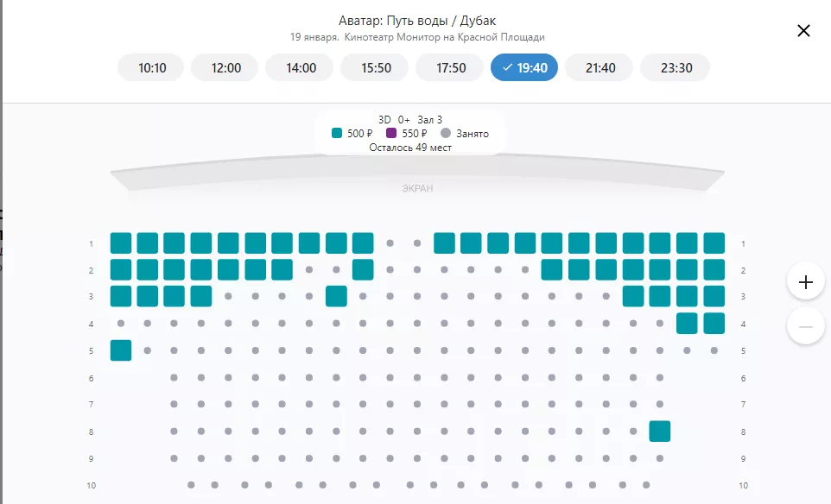Switch to the 21:40 showtime
The width and height of the screenshot is (831, 504).
tap(599, 67)
